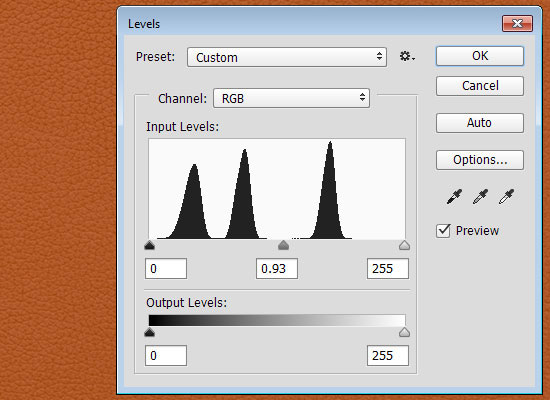Click the midtone 0.93 value field
This screenshot has width=550, height=400.
[x=277, y=269]
